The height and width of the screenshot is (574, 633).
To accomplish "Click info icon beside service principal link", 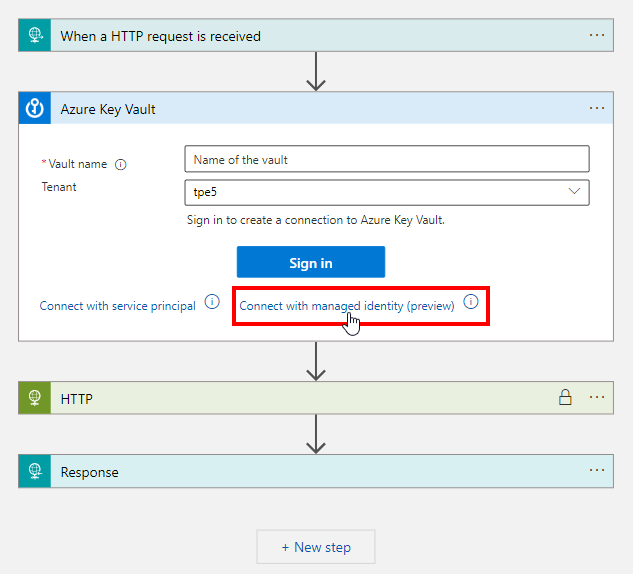I will click(x=212, y=302).
